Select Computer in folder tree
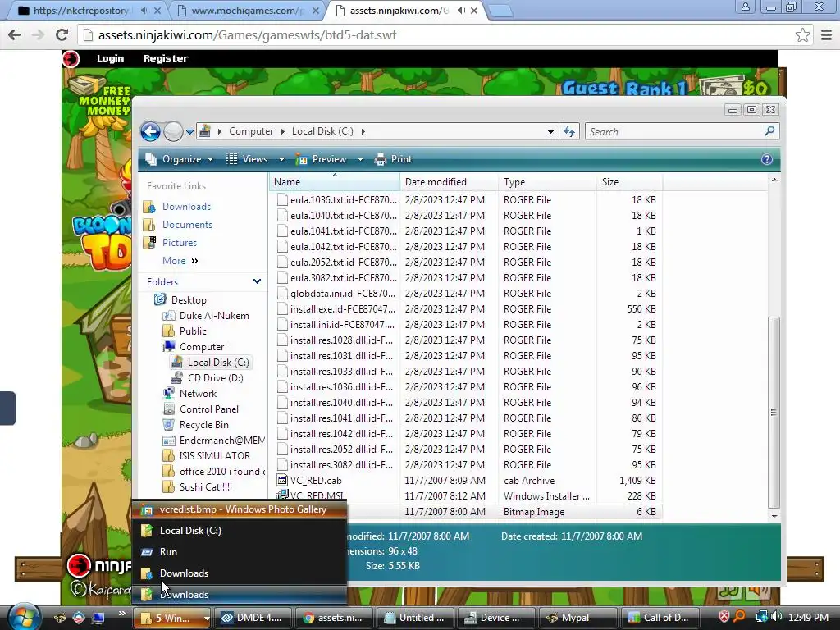Screen dimensions: 840x630 (202, 347)
